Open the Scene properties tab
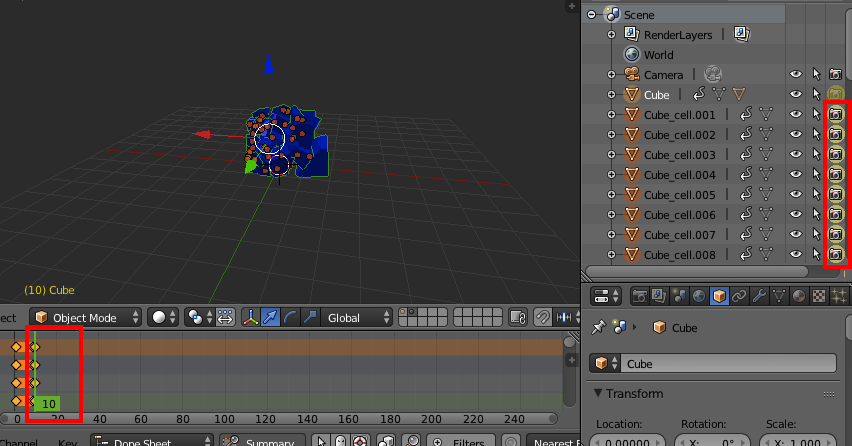This screenshot has width=852, height=446. click(679, 296)
